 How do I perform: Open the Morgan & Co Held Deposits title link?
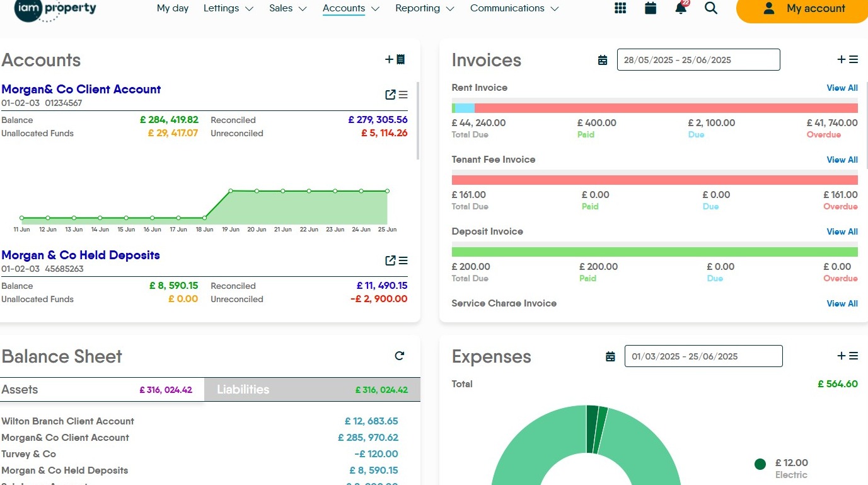tap(81, 255)
